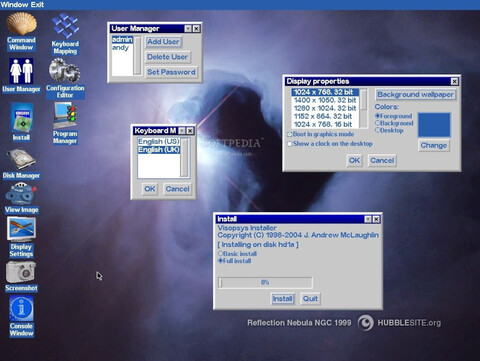This screenshot has height=361, width=480.
Task: Toggle Boot in graphics mode checkbox
Action: (x=290, y=134)
